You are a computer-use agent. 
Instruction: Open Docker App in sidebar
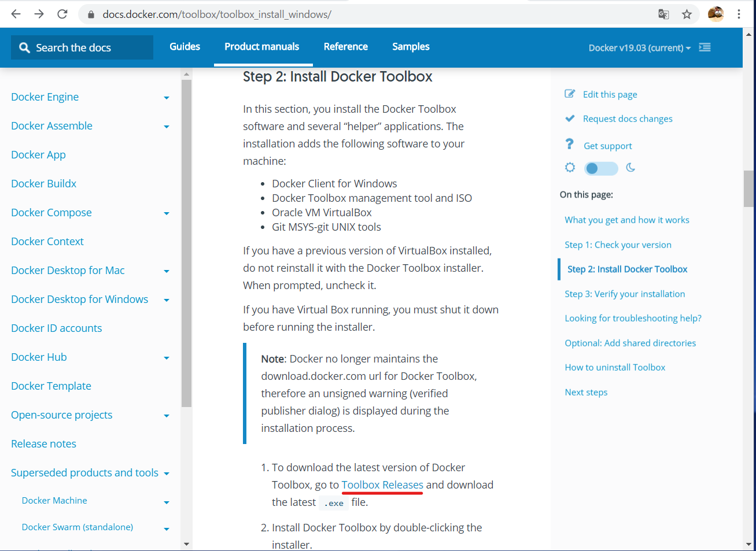click(38, 154)
